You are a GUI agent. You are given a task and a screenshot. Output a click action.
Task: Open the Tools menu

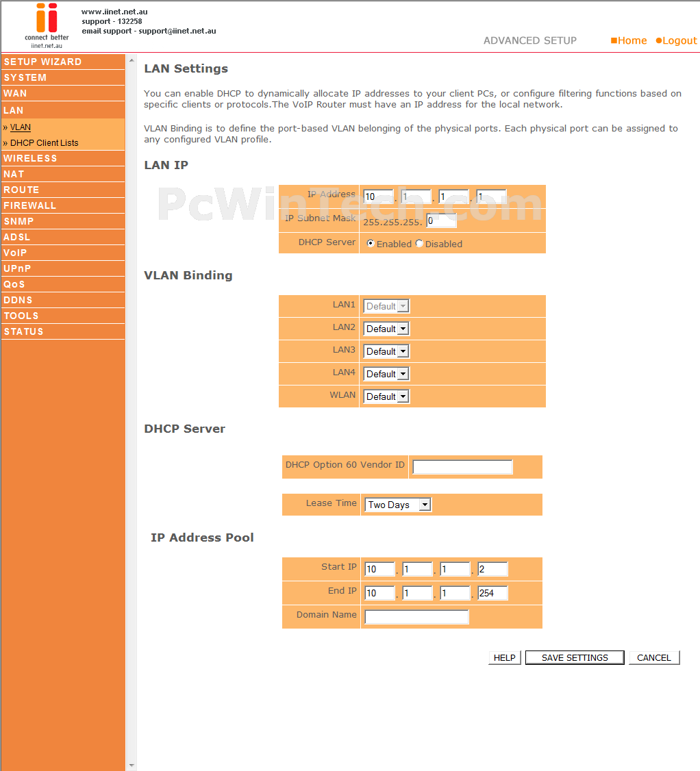pyautogui.click(x=63, y=316)
